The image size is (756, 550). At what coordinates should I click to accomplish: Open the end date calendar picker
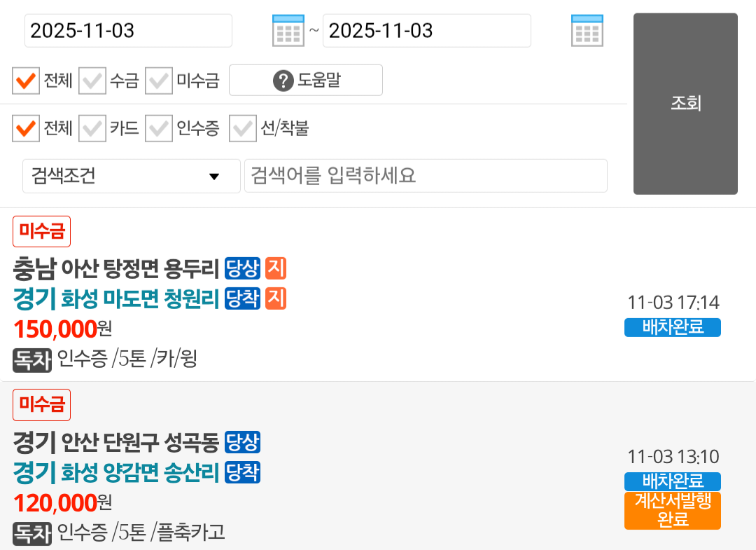(x=587, y=30)
